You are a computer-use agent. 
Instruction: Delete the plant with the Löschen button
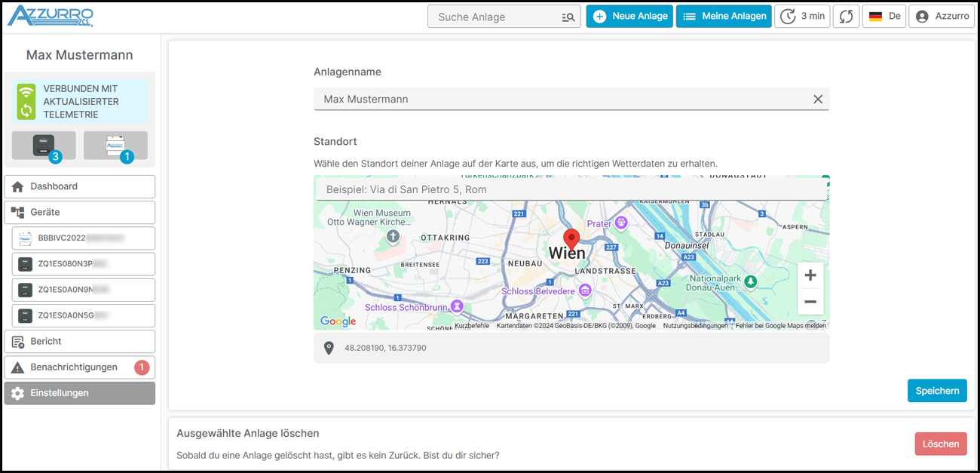point(941,444)
